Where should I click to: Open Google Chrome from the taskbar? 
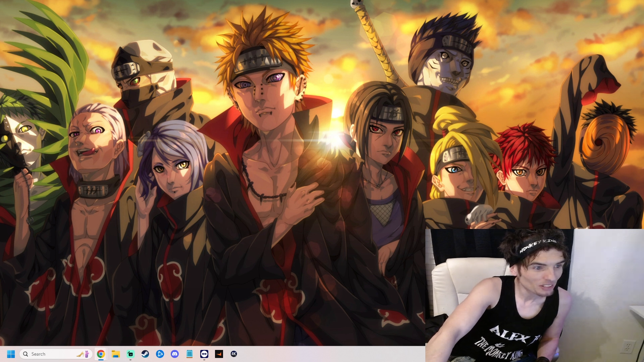click(x=101, y=354)
